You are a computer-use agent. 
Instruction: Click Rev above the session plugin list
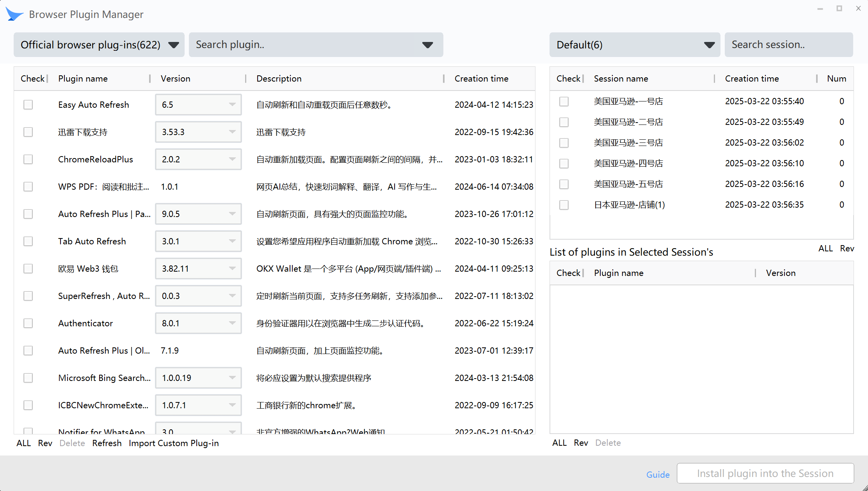[847, 249]
